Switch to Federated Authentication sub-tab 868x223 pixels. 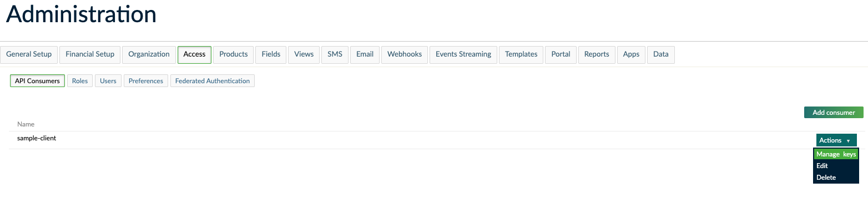213,81
